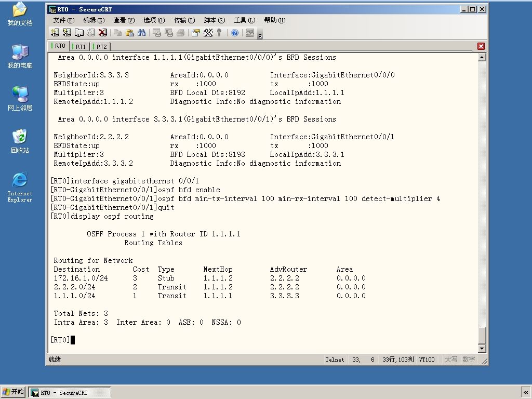Open the 文件(F) menu
Image resolution: width=532 pixels, height=399 pixels.
tap(64, 20)
